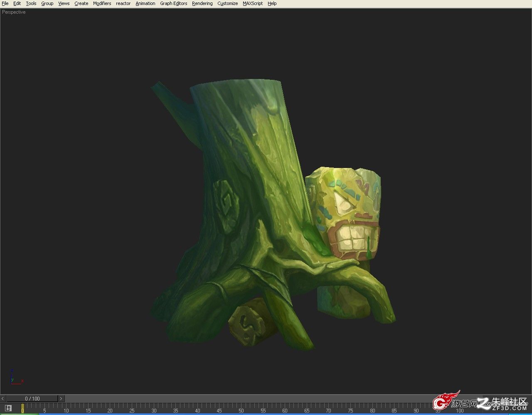Screen dimensions: 532x415
Task: Open the File menu
Action: (x=5, y=3)
